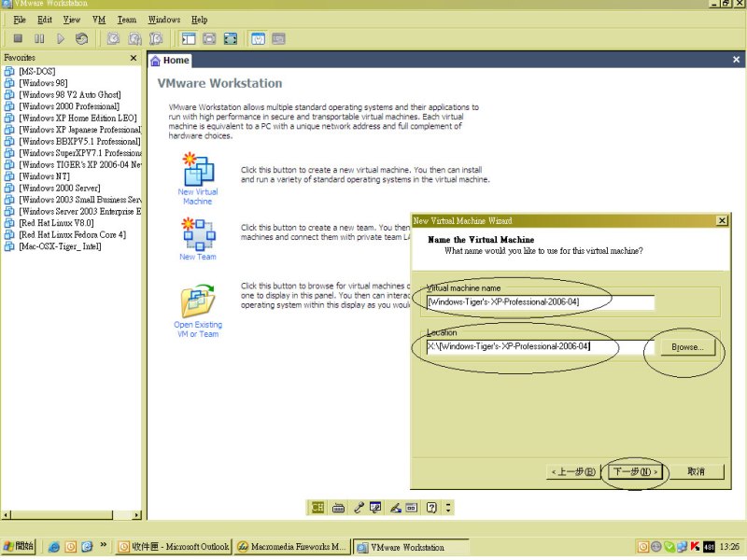Open the Team menu
This screenshot has height=560, width=747.
pos(127,20)
